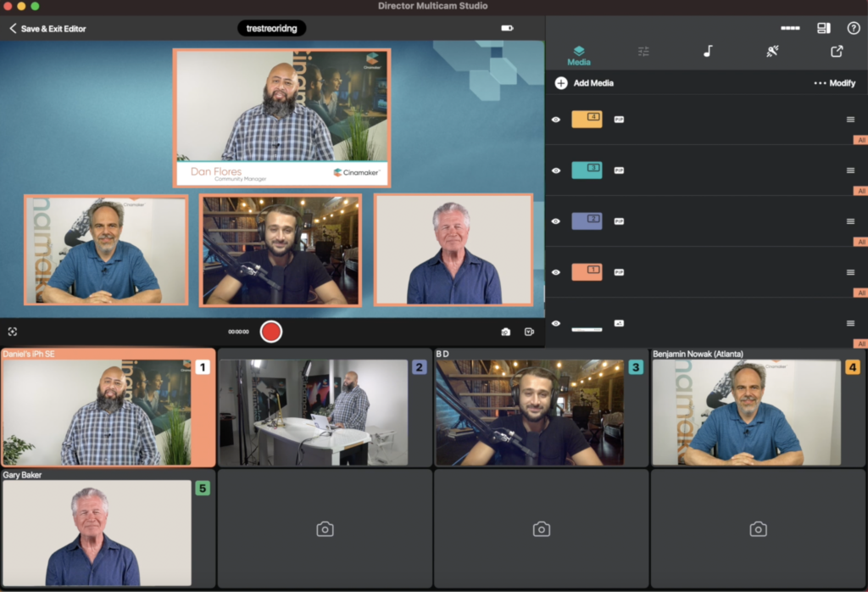Screen dimensions: 868x592
Task: Open reorder handle for yellow layer 4
Action: click(x=850, y=120)
